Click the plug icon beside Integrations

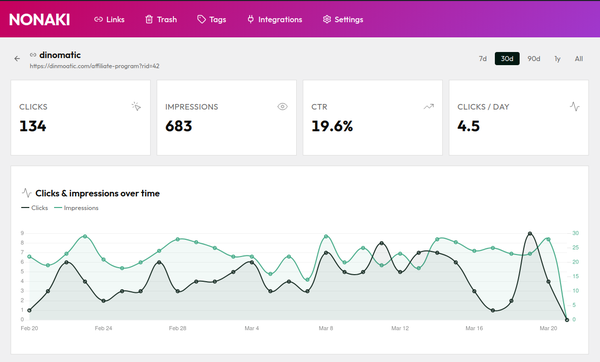[251, 19]
